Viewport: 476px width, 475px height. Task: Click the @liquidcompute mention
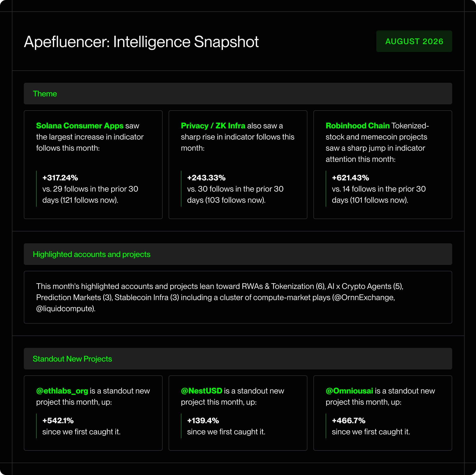click(x=65, y=308)
